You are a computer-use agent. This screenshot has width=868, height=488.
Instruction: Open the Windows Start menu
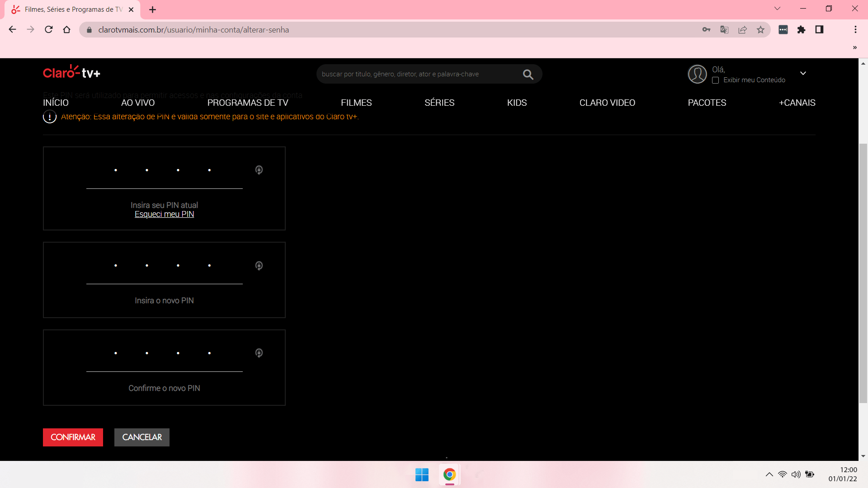pos(422,474)
